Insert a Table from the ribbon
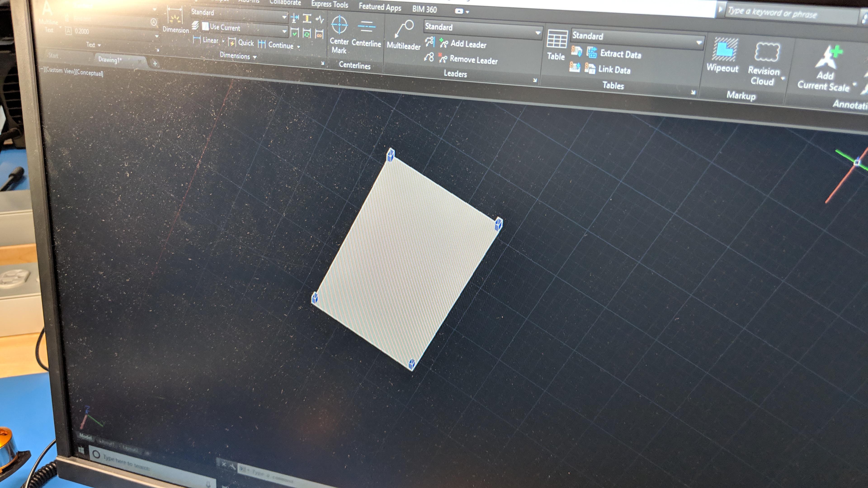Viewport: 868px width, 488px height. click(557, 39)
